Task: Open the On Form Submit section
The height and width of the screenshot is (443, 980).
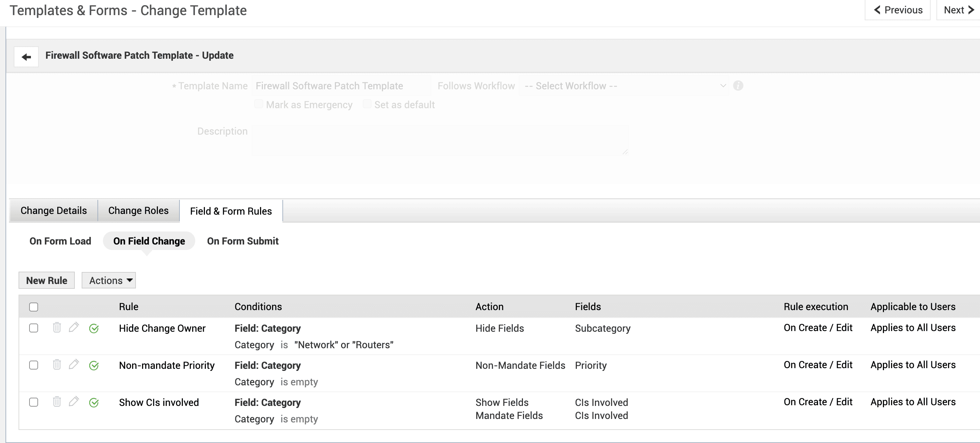Action: point(242,241)
